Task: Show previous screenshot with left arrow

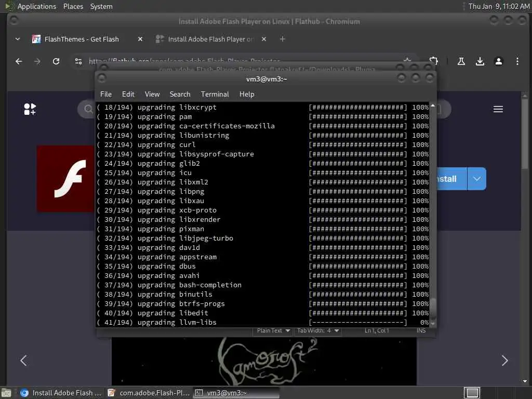Action: (x=23, y=361)
